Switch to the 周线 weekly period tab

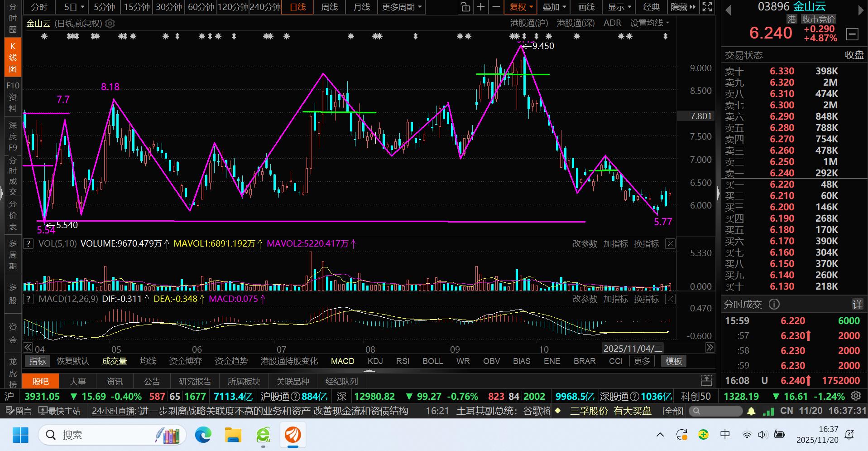[329, 7]
